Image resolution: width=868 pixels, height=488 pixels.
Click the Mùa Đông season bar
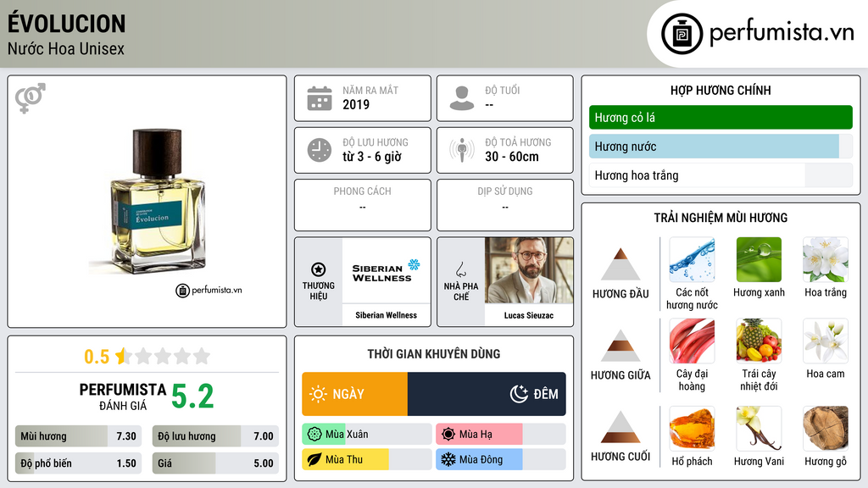[500, 460]
